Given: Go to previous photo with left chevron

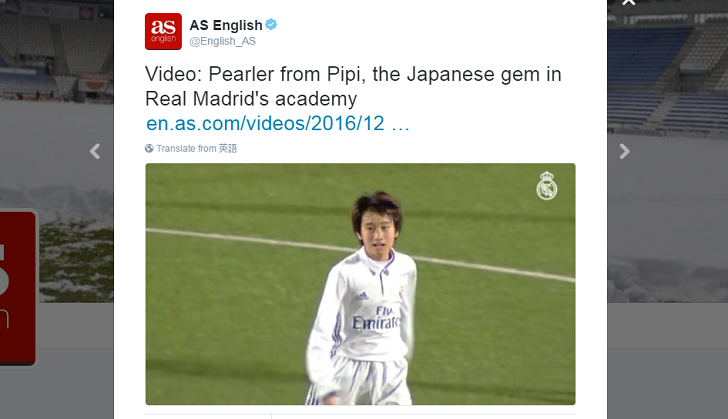Looking at the screenshot, I should (x=95, y=151).
